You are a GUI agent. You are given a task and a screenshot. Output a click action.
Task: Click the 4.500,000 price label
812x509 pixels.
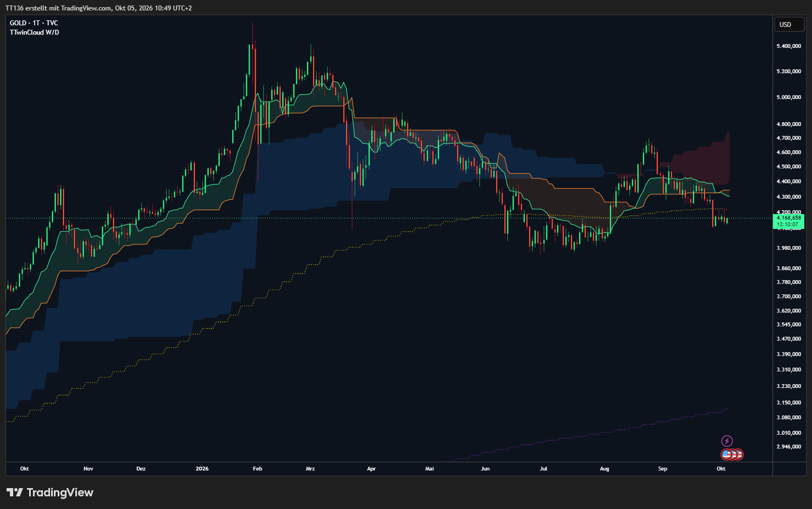[x=788, y=167]
